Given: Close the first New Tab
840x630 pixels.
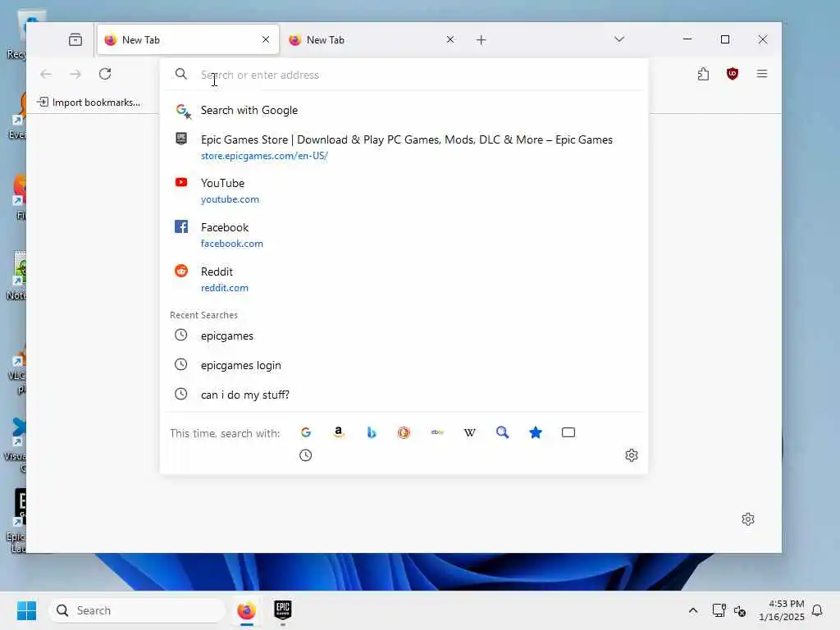Looking at the screenshot, I should tap(266, 39).
